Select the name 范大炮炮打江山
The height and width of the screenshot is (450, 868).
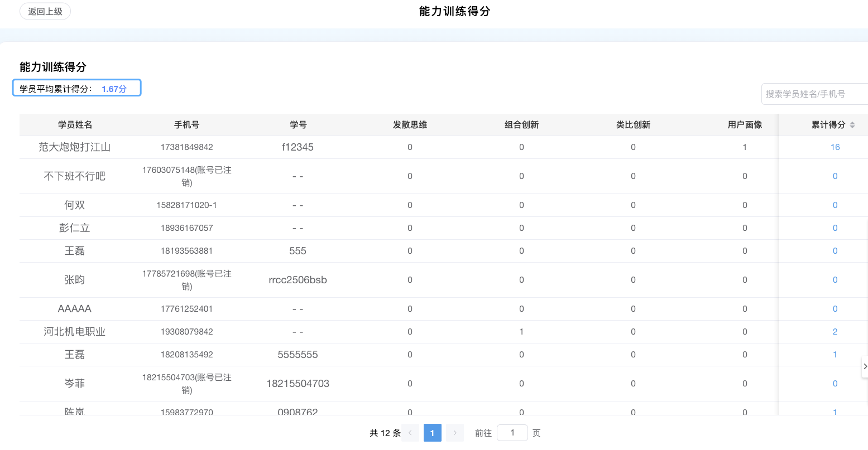[x=75, y=147]
